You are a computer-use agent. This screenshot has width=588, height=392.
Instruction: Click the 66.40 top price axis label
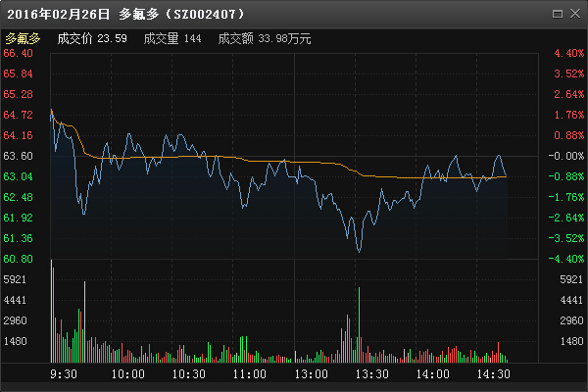point(20,53)
